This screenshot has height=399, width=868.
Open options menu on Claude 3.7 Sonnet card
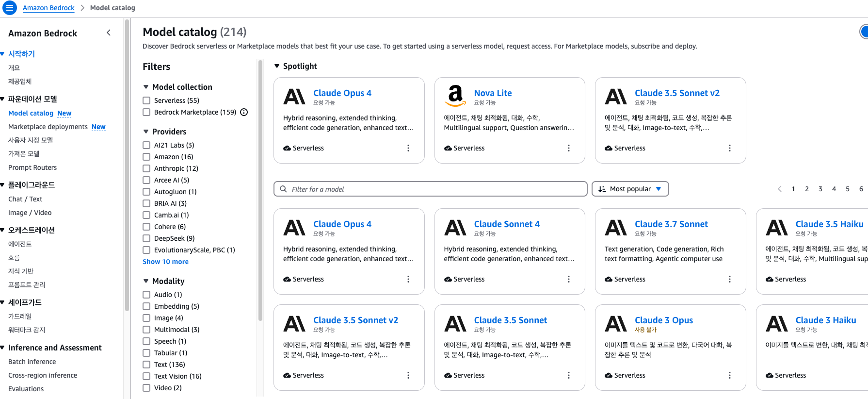pyautogui.click(x=730, y=279)
